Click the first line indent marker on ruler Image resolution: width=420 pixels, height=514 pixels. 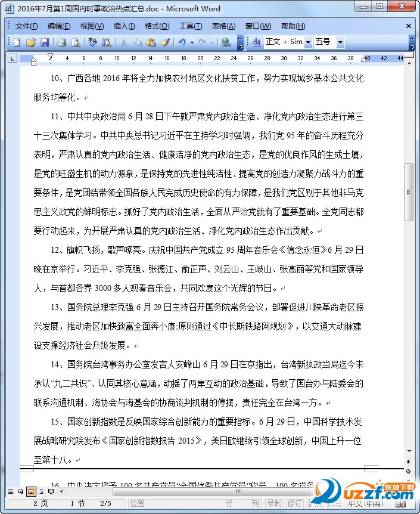50,57
